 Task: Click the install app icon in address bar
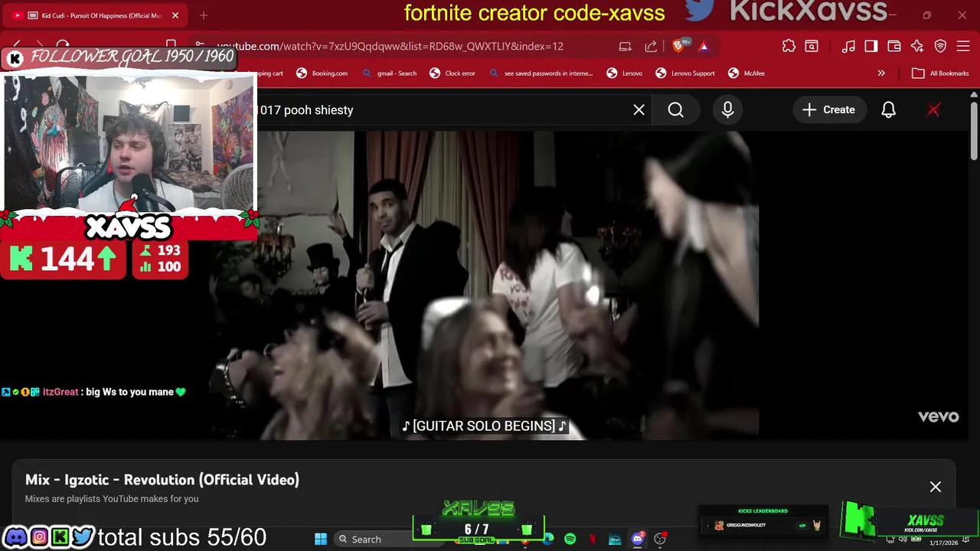click(625, 46)
